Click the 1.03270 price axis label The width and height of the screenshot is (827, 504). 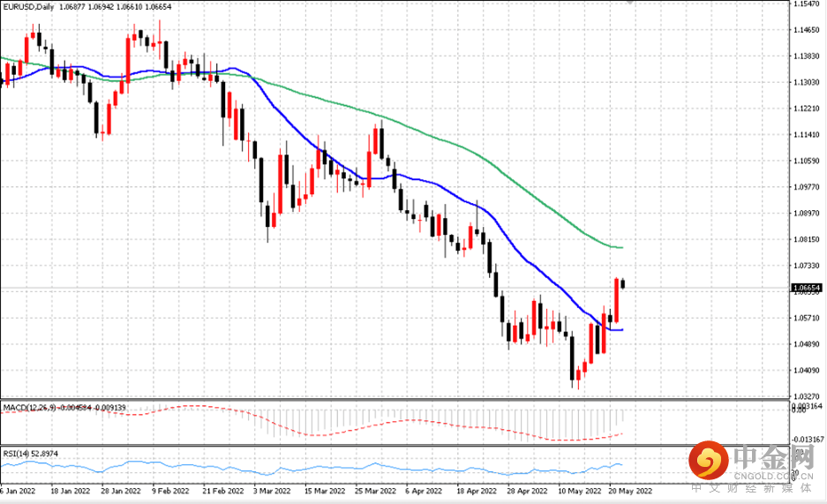point(807,396)
